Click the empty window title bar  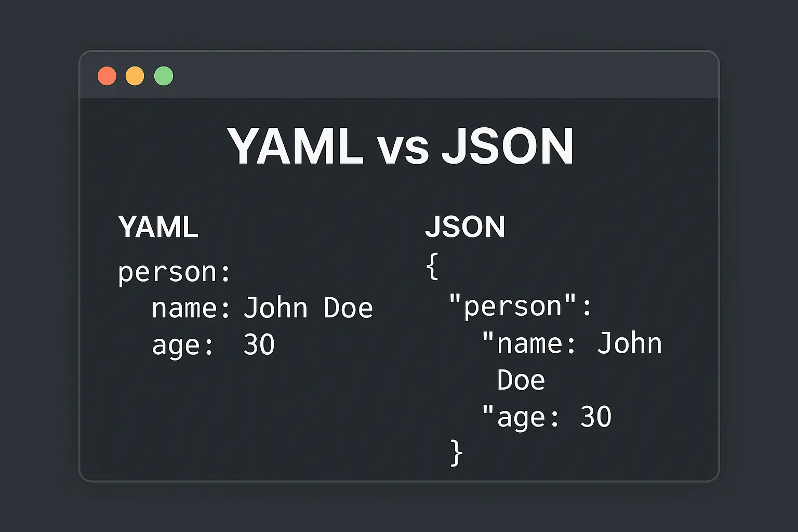(416, 76)
